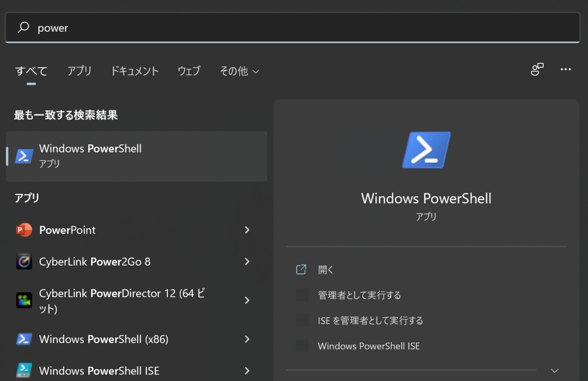Expand Windows PowerShell ISE list chevron
This screenshot has height=381, width=588.
(x=247, y=371)
